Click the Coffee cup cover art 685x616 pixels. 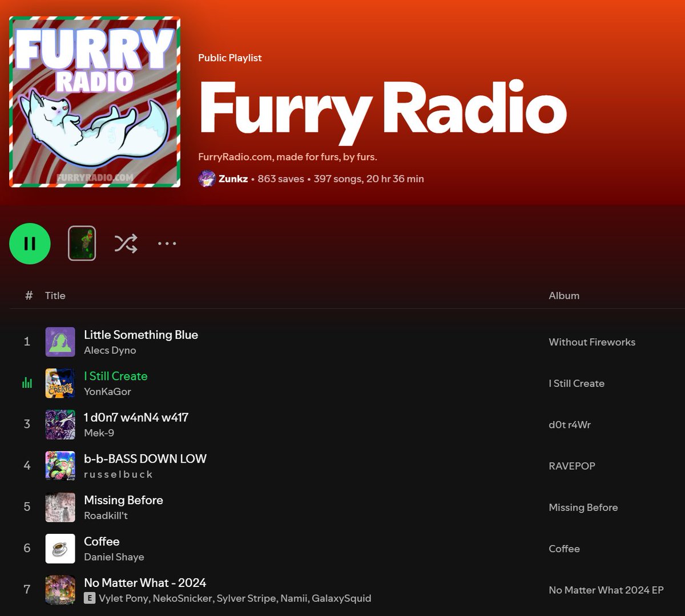click(60, 549)
